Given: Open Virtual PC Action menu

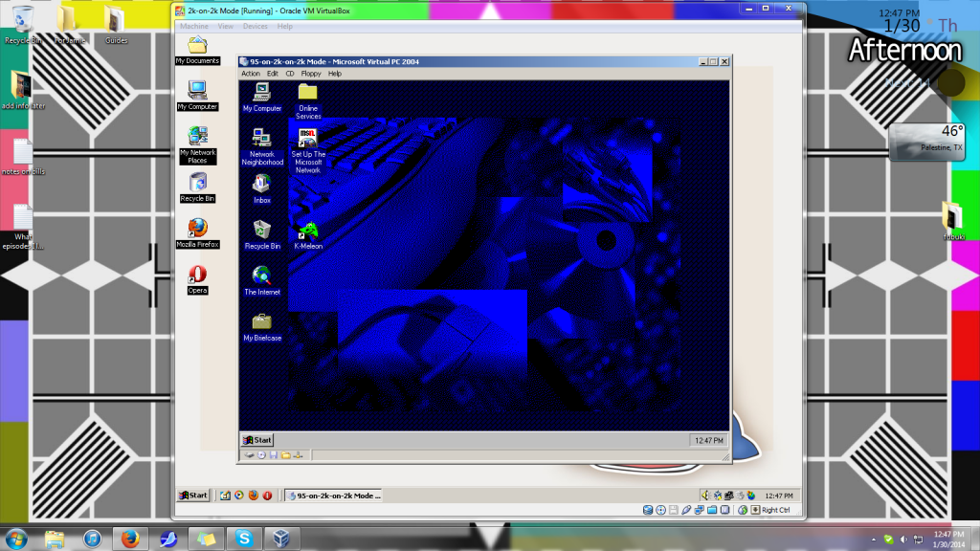Looking at the screenshot, I should 251,74.
